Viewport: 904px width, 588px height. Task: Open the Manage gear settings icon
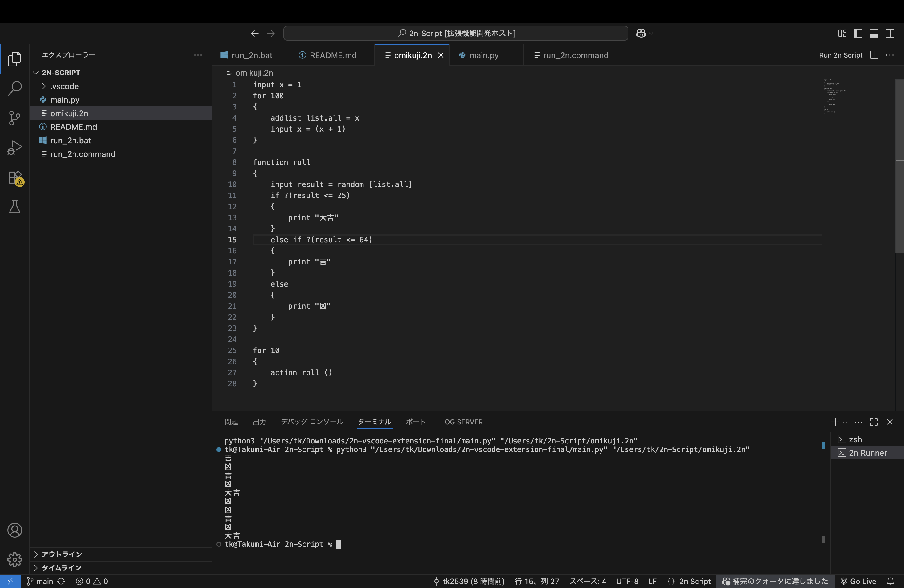[14, 559]
